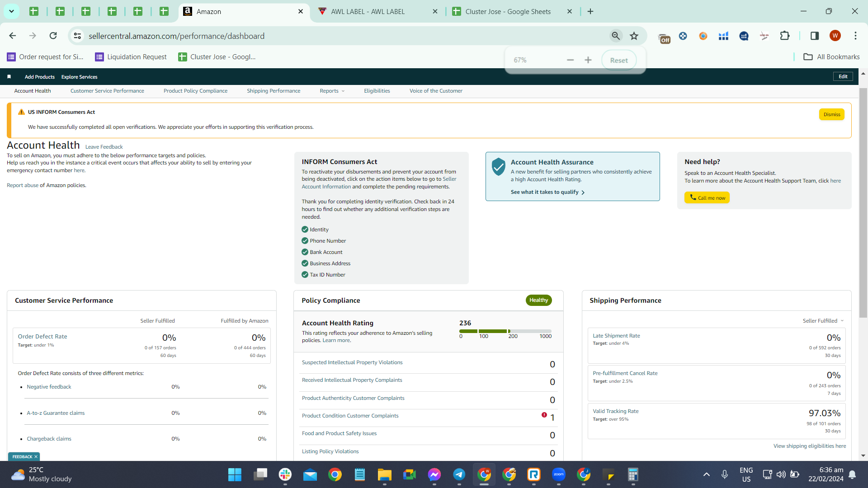Open the Extensions puzzle icon

pyautogui.click(x=785, y=36)
